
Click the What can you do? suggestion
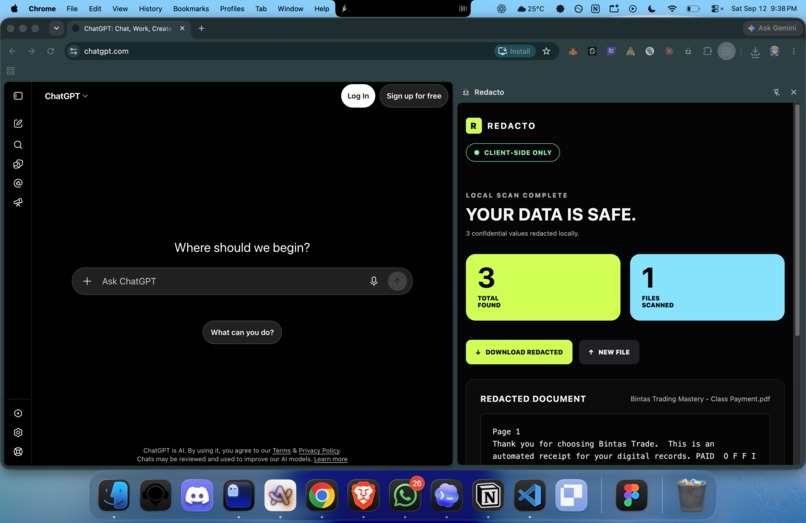(242, 332)
